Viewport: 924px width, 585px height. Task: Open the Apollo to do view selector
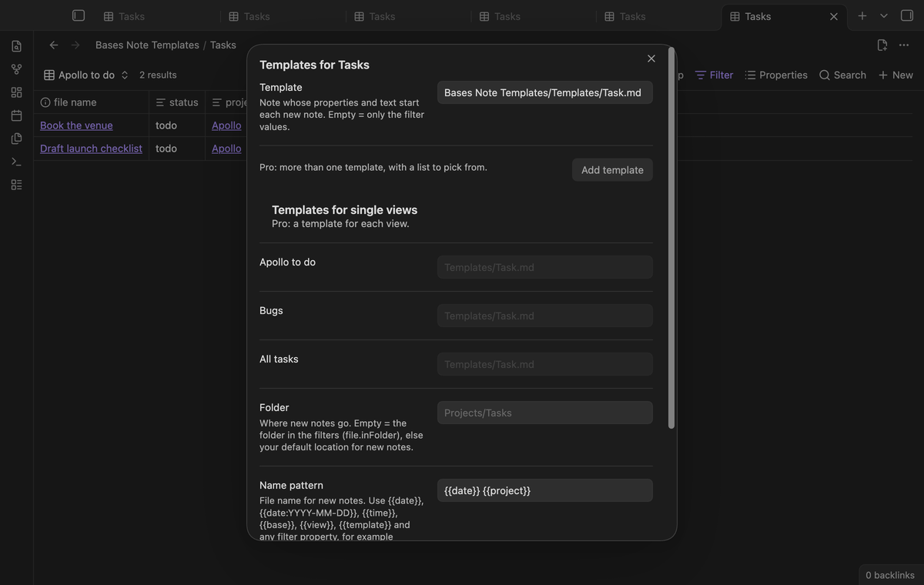pyautogui.click(x=86, y=75)
